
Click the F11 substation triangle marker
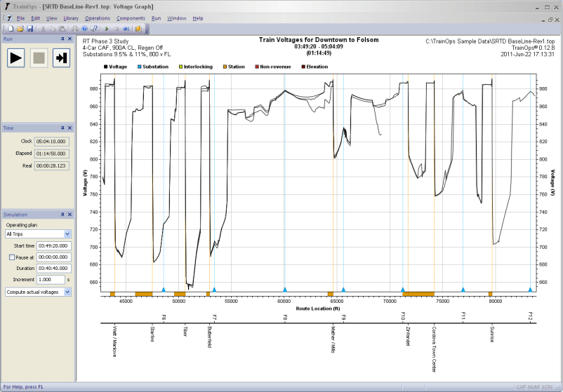(463, 290)
